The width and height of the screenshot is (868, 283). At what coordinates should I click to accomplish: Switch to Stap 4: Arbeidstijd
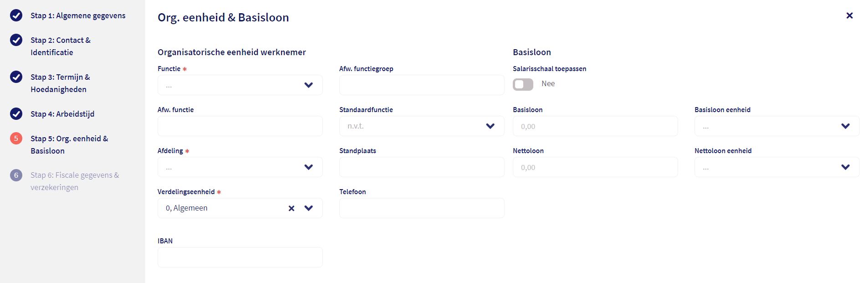coord(62,114)
